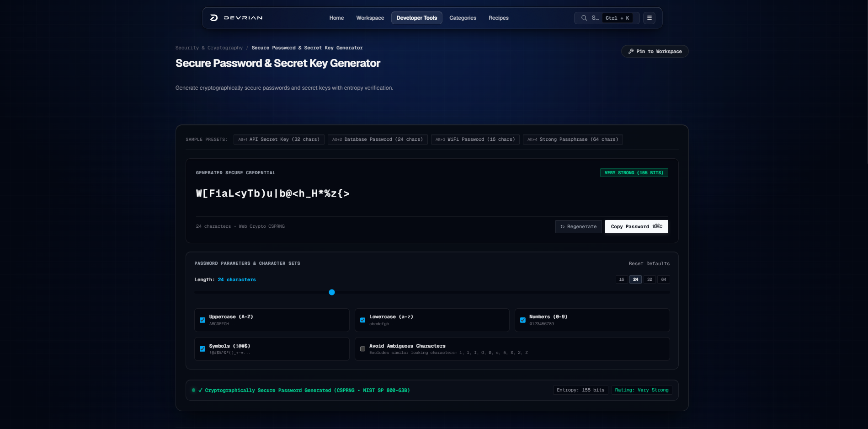The height and width of the screenshot is (429, 868).
Task: Toggle the Lowercase (a-z) checkbox
Action: (x=362, y=320)
